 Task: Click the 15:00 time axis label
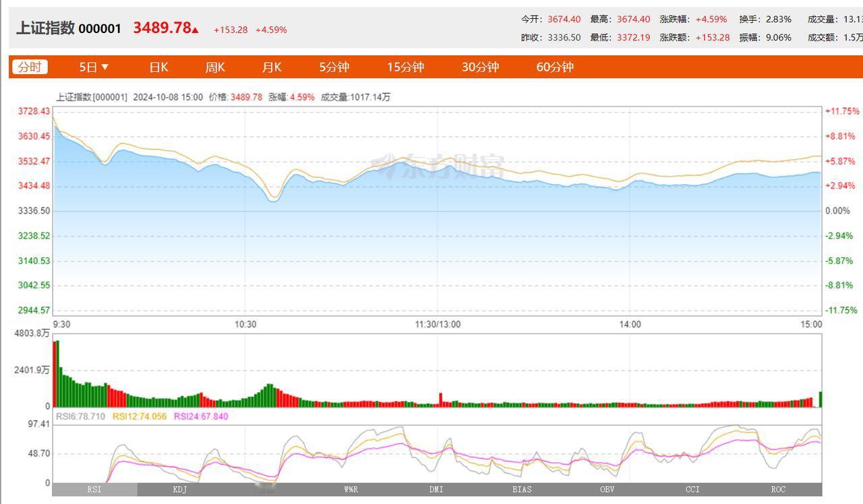click(811, 324)
